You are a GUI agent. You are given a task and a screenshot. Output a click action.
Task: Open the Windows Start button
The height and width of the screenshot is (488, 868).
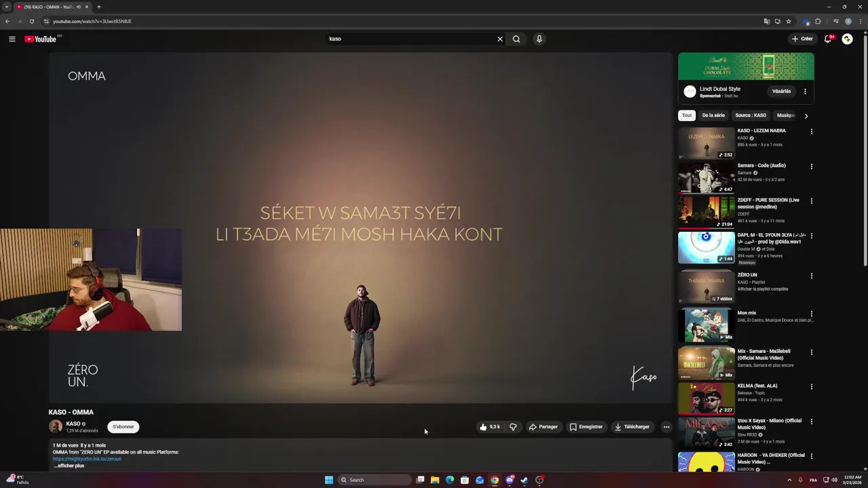tap(329, 480)
